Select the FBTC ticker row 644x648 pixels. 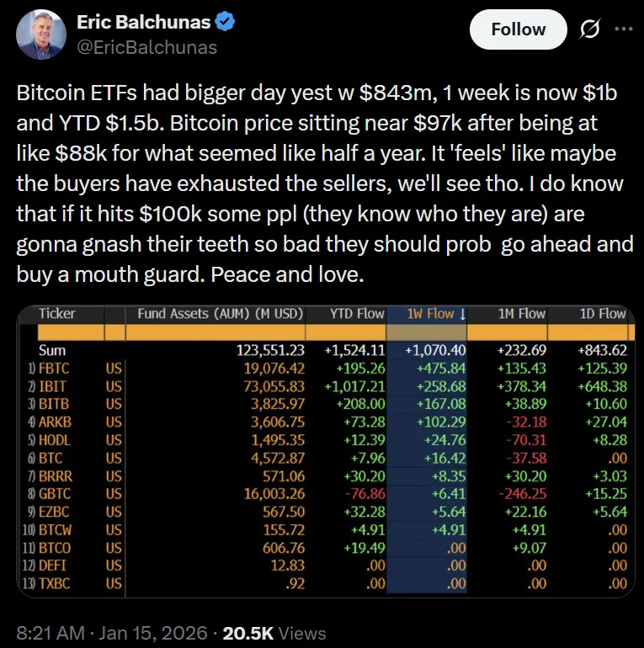coord(56,367)
